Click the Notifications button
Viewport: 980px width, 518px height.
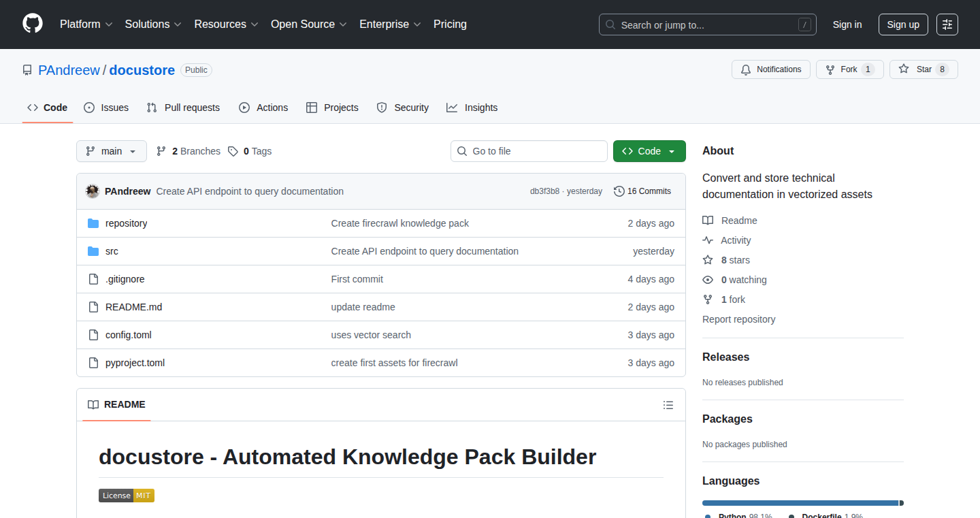point(771,69)
